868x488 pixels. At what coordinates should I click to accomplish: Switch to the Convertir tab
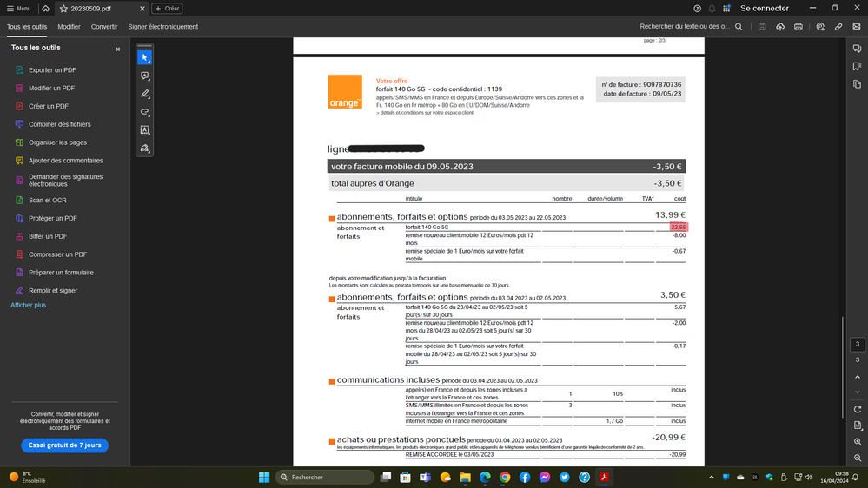104,27
